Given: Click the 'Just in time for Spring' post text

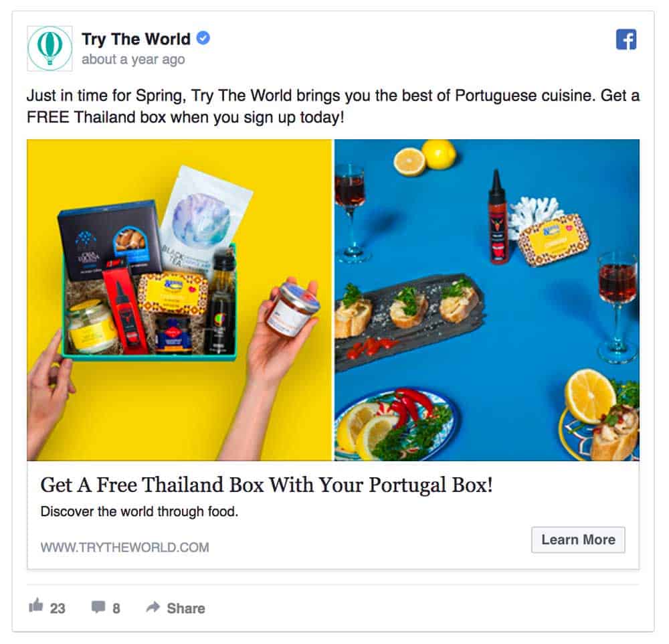Looking at the screenshot, I should point(332,106).
